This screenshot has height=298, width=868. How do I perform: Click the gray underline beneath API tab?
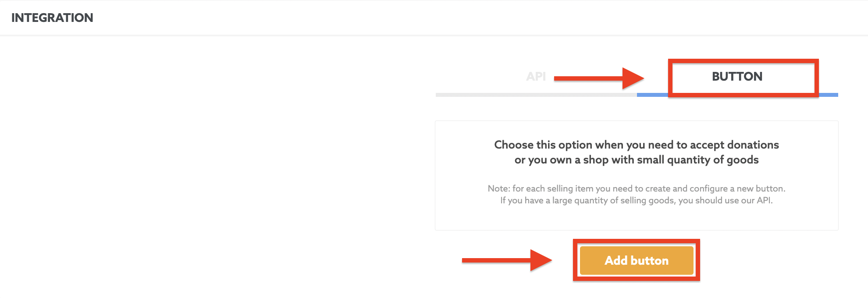(x=536, y=95)
